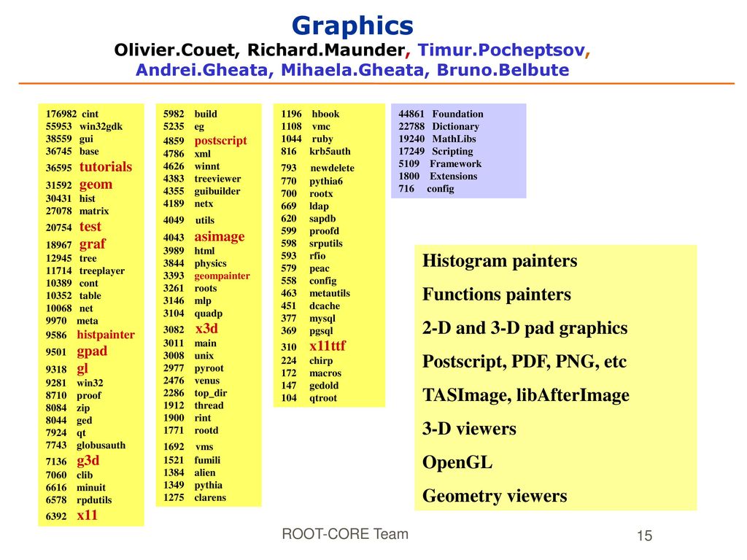The image size is (747, 560).
Task: Select the name 'Richard.Maunder'
Action: 326,50
